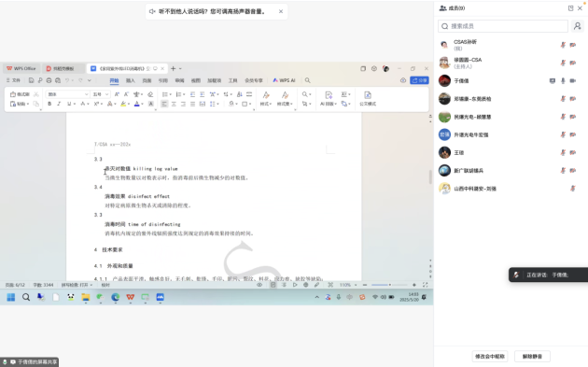Open the WPS AI tool
The height and width of the screenshot is (367, 588).
[x=285, y=80]
